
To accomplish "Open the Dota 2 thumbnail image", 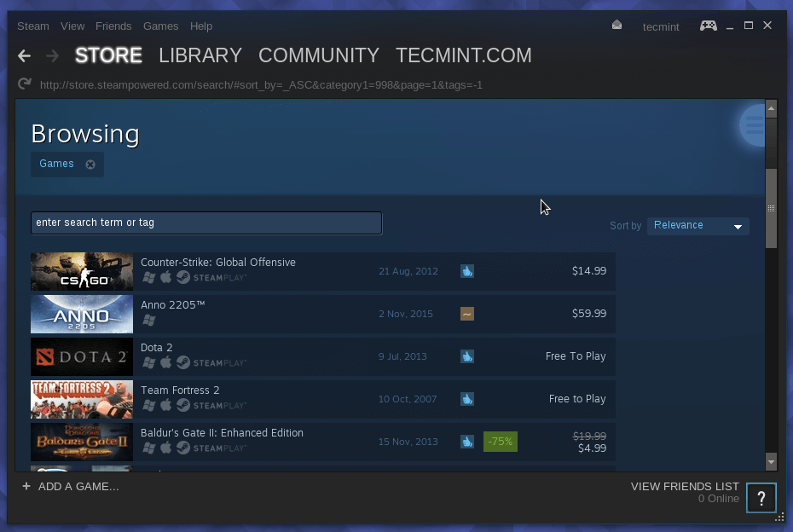I will (x=82, y=356).
